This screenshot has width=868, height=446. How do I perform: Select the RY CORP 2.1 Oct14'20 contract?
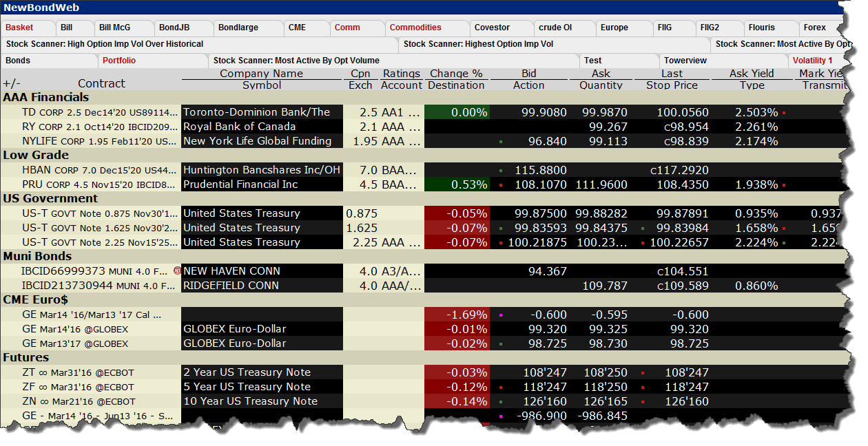(100, 127)
